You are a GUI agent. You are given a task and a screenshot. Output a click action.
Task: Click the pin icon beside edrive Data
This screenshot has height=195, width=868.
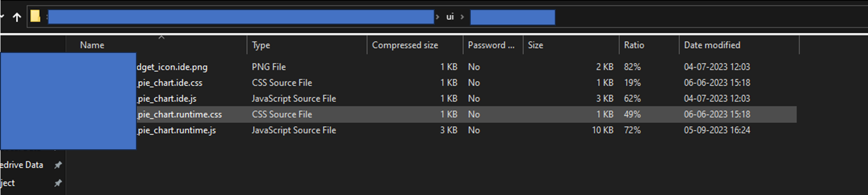click(58, 165)
